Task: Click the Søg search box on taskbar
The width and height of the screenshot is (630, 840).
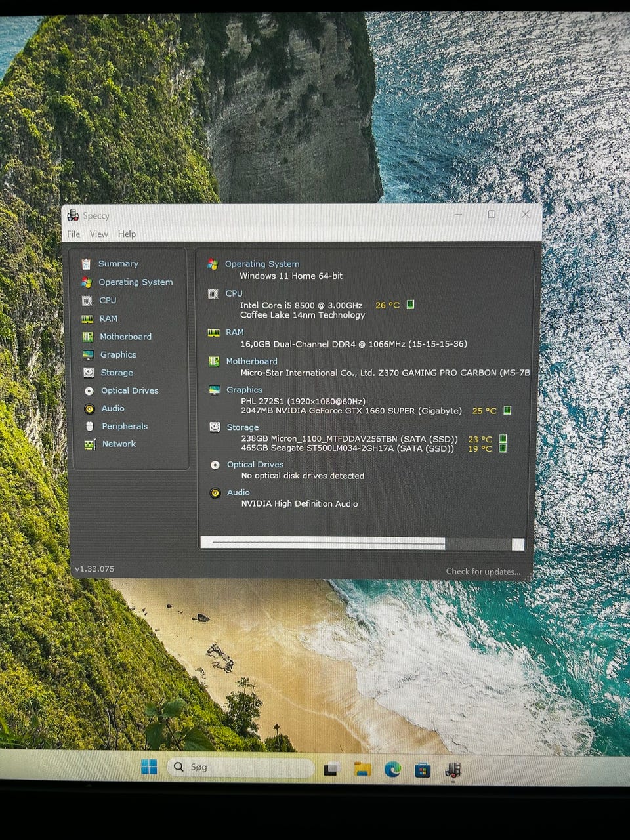Action: [x=241, y=767]
